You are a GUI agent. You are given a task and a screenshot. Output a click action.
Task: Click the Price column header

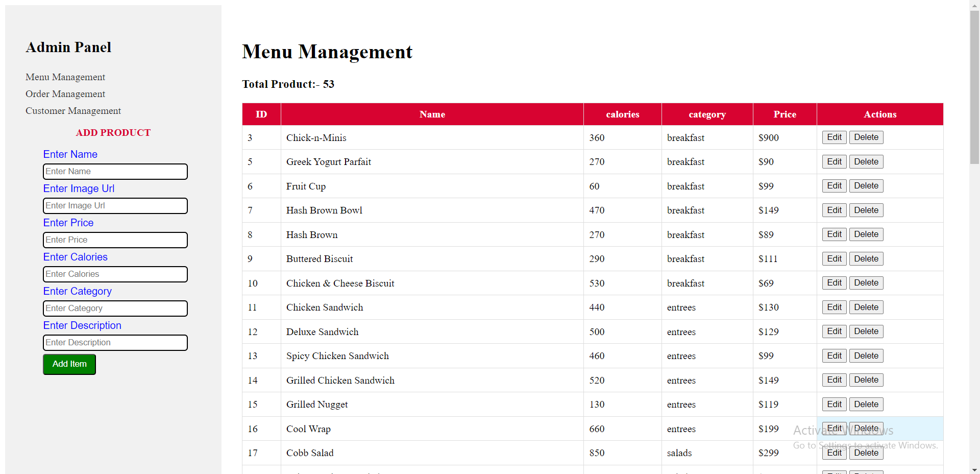point(785,114)
